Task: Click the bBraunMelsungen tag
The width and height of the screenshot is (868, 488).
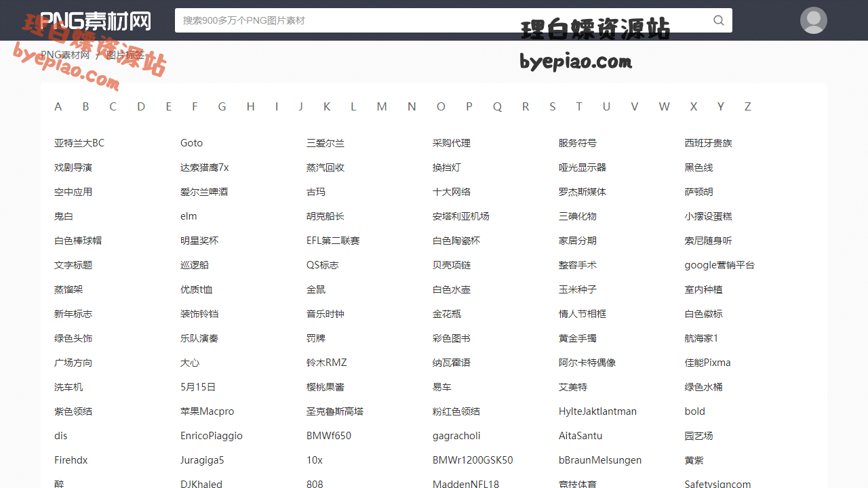Action: pyautogui.click(x=600, y=460)
